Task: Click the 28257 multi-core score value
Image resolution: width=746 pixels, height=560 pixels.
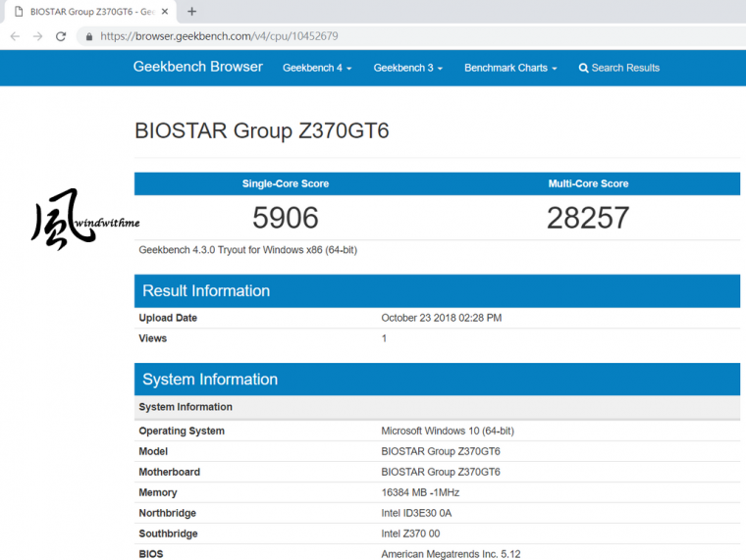Action: tap(588, 218)
